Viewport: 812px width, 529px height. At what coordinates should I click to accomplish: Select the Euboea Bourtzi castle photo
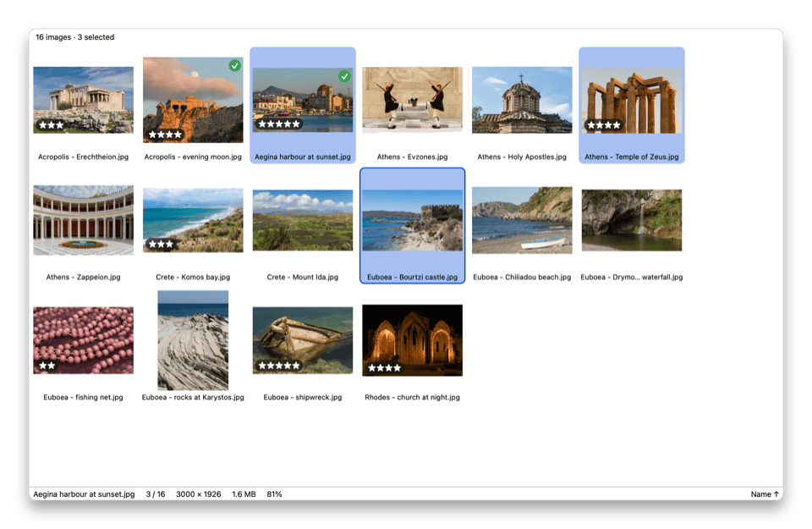[412, 220]
